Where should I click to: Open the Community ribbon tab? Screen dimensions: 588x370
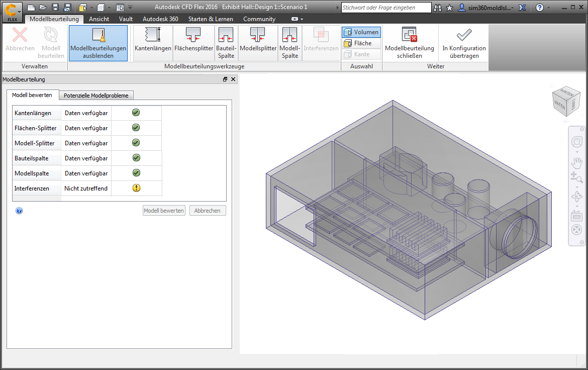259,19
